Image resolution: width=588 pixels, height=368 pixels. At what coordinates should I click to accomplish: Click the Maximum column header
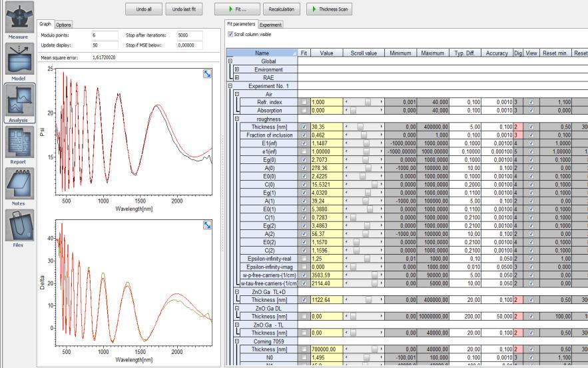tap(432, 53)
